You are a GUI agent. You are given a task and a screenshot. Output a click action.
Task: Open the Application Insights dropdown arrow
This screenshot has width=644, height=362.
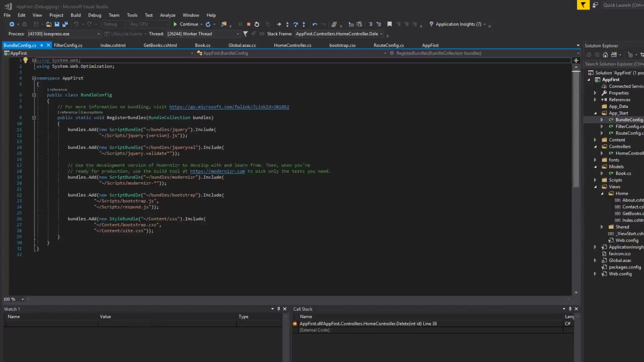coord(485,24)
